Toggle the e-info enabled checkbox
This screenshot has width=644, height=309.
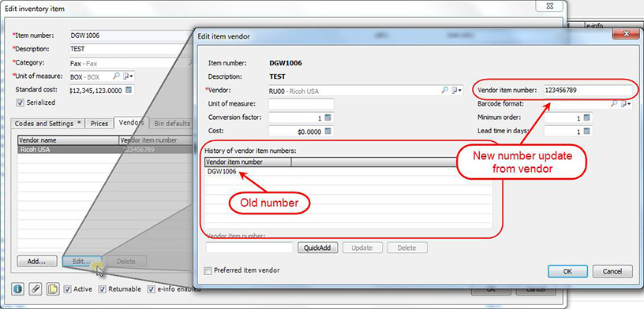point(152,289)
